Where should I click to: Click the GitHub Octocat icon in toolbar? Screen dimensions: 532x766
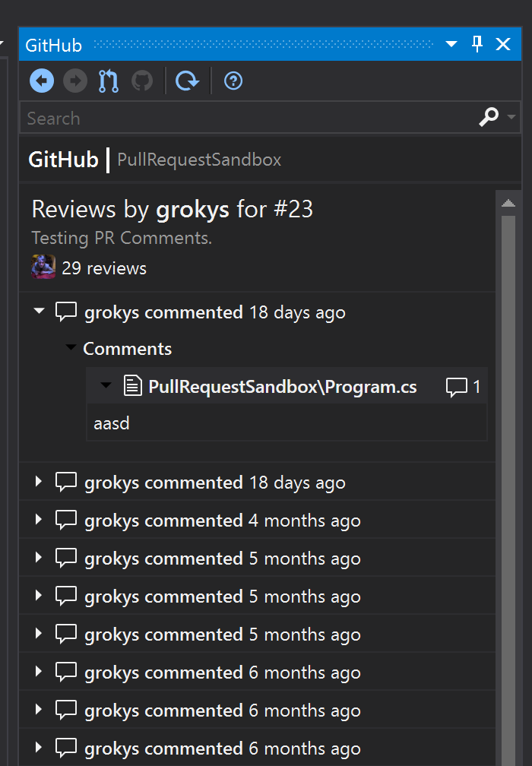[x=142, y=81]
